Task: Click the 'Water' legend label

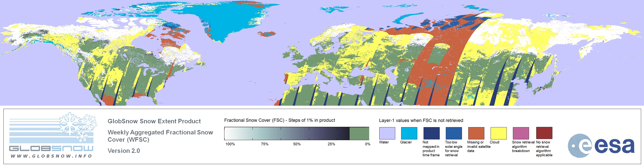Action: [x=384, y=142]
